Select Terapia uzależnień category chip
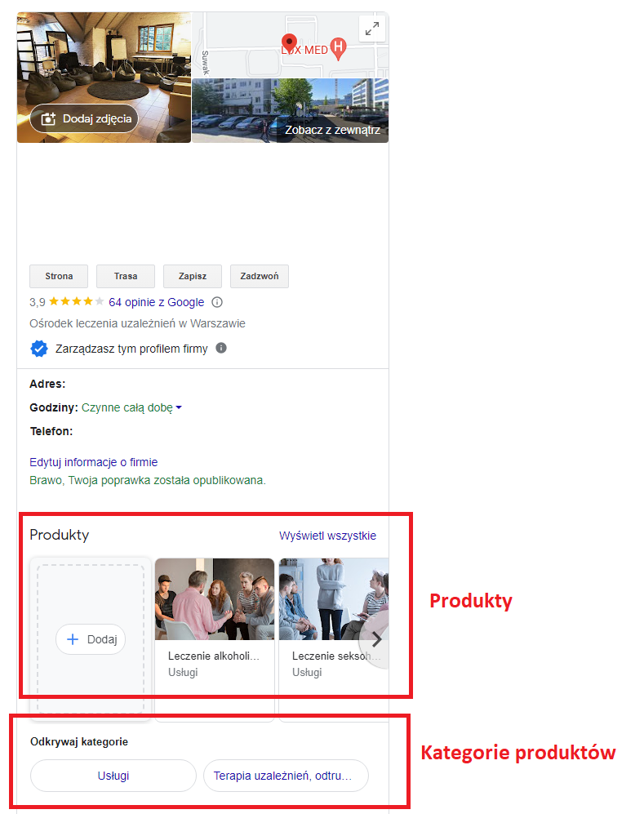Image resolution: width=644 pixels, height=814 pixels. (x=286, y=776)
